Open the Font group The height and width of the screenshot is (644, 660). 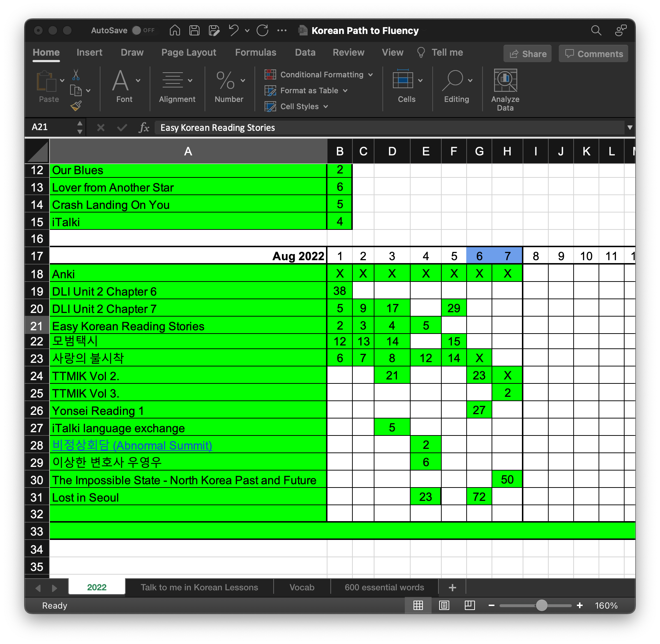(x=124, y=87)
